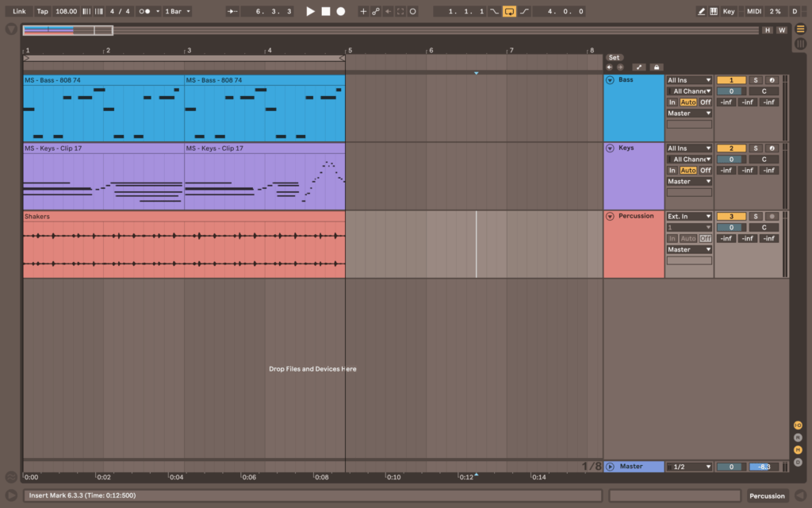The height and width of the screenshot is (508, 812).
Task: Click the Set locator button
Action: pyautogui.click(x=614, y=57)
